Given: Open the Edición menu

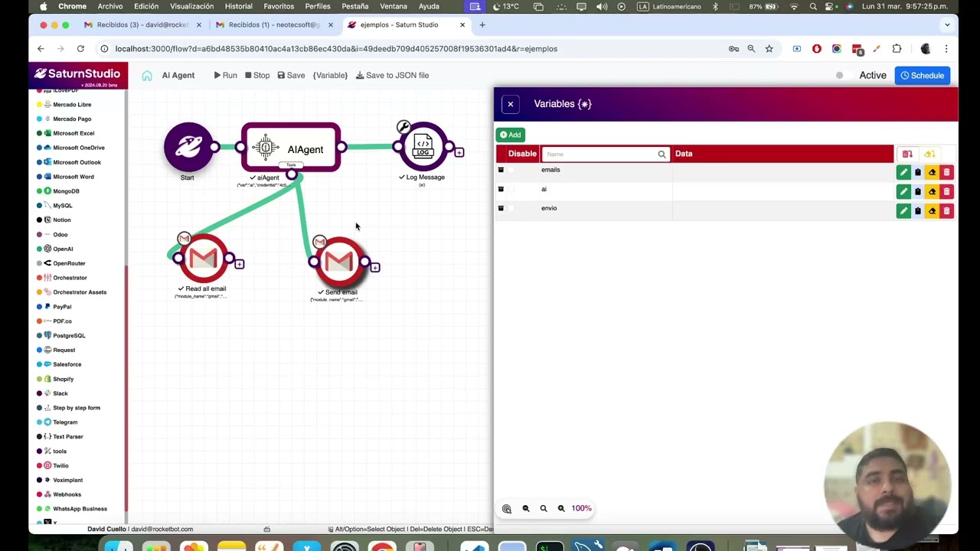Looking at the screenshot, I should pyautogui.click(x=146, y=6).
